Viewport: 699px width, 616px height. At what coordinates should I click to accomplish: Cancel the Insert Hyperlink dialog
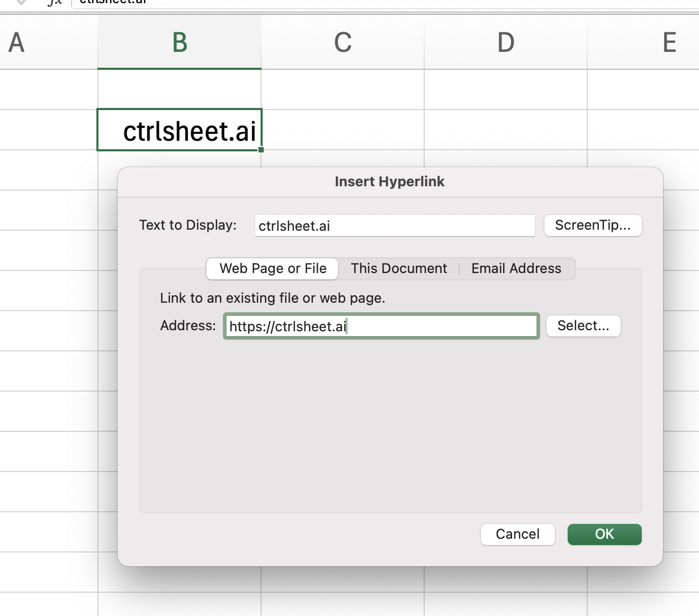pos(517,534)
